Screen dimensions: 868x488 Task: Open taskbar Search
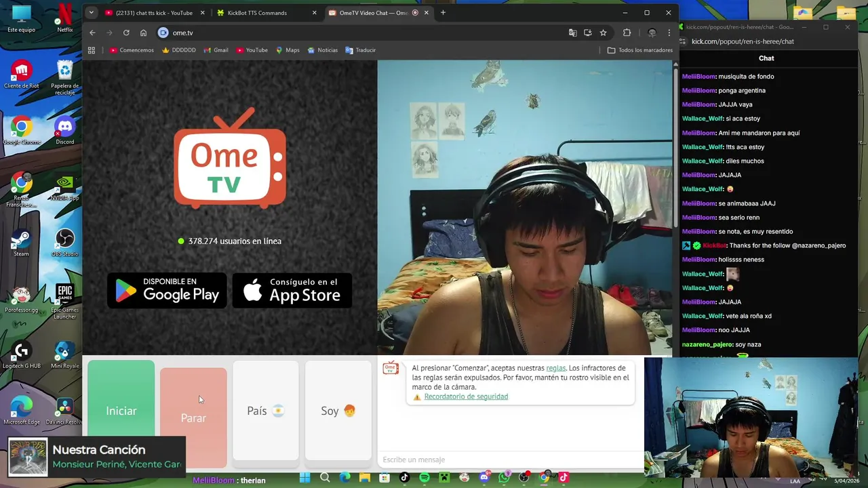[325, 477]
